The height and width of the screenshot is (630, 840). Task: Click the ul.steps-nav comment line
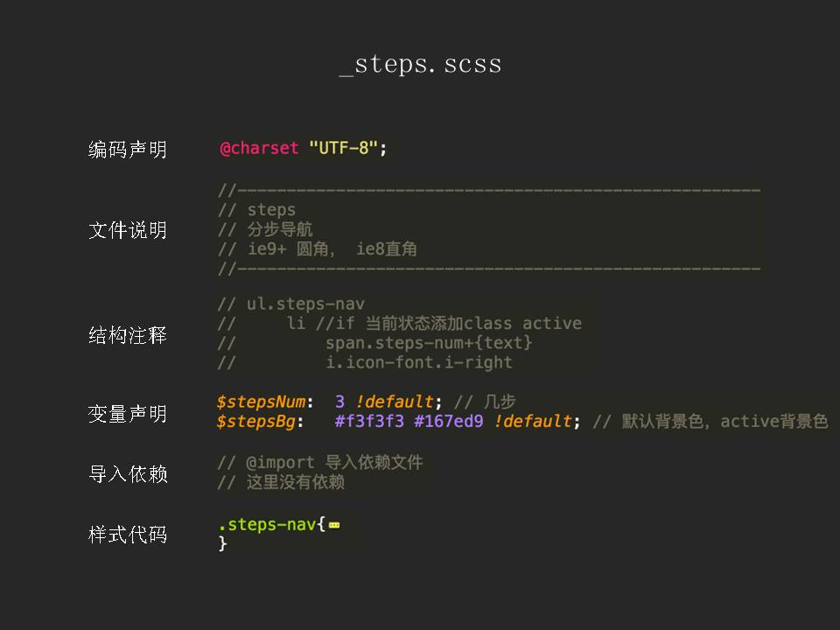click(290, 304)
